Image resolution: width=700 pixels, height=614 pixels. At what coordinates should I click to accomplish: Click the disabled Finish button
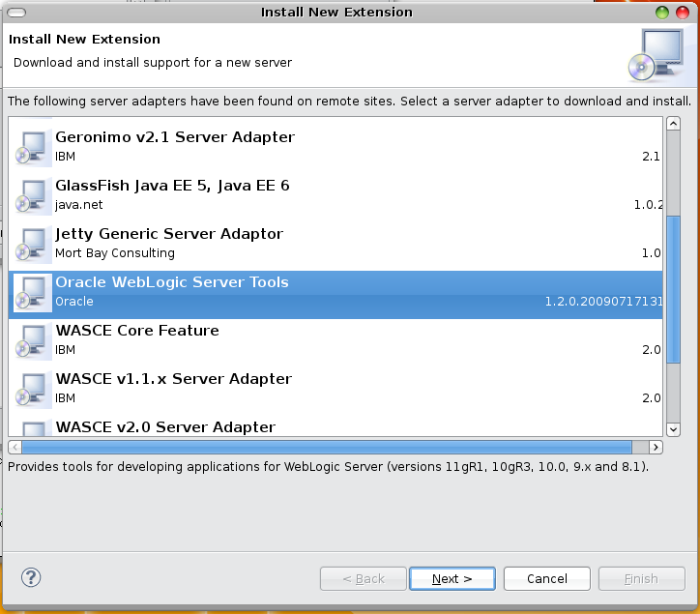pos(642,579)
